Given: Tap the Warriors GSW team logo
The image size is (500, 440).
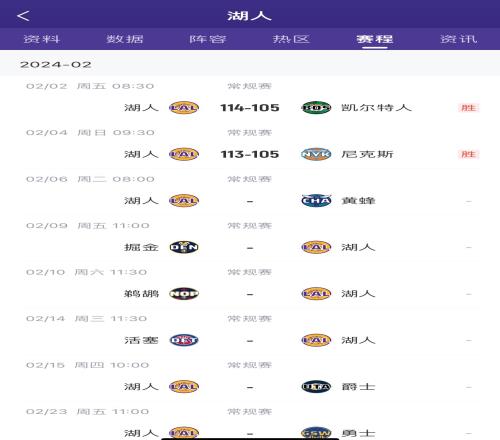Looking at the screenshot, I should (316, 433).
